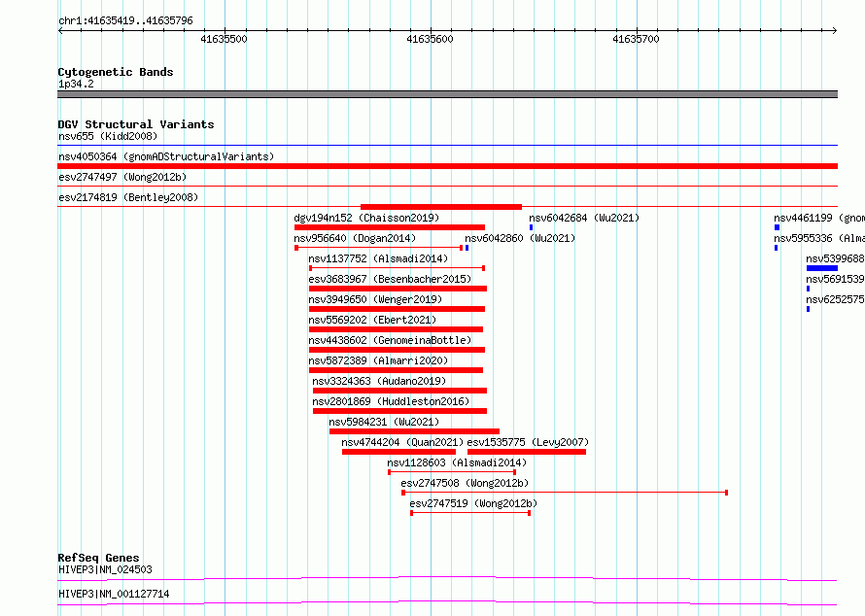Open variant nsv6252575 at right edge
The height and width of the screenshot is (616, 865).
click(x=835, y=299)
